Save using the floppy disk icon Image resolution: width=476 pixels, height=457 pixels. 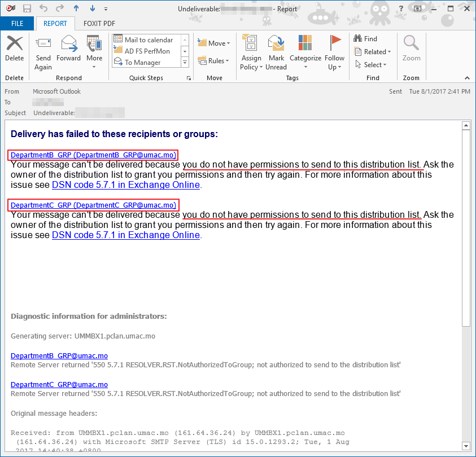pos(27,8)
